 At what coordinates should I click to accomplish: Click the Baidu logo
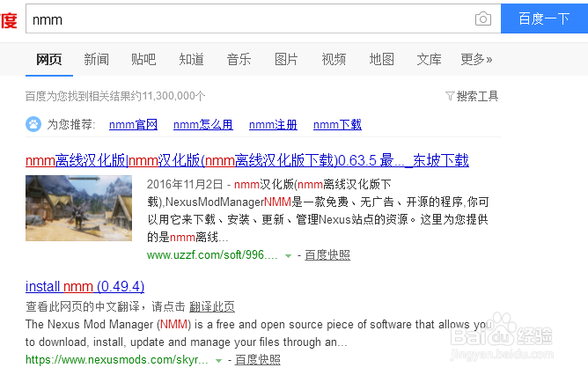tap(8, 19)
